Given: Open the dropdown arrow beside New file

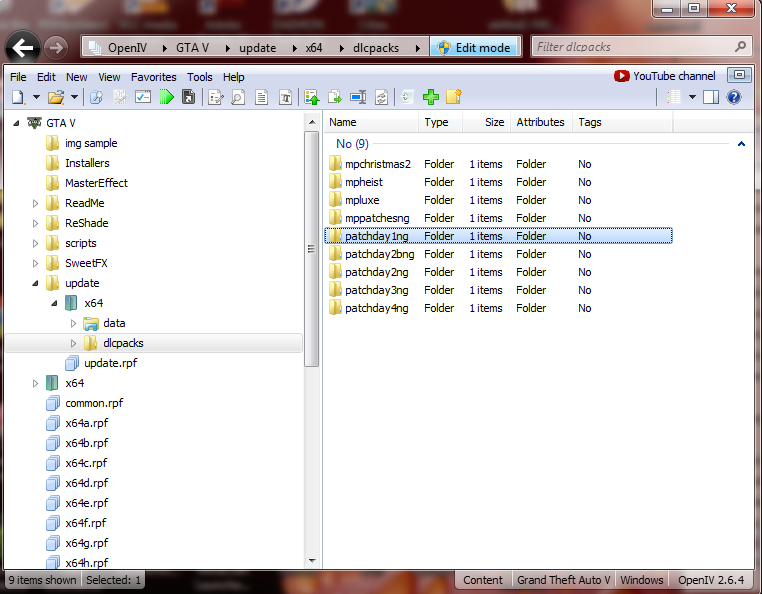Looking at the screenshot, I should 36,97.
